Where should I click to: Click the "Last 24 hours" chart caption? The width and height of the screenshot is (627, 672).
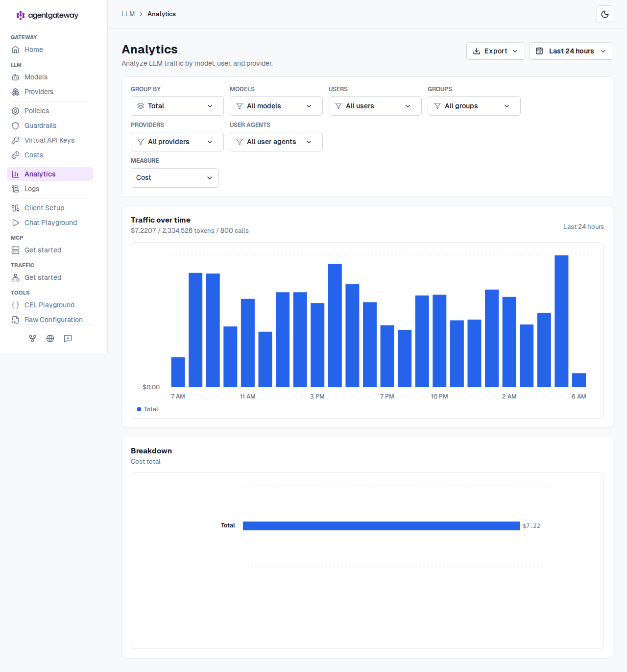(583, 226)
